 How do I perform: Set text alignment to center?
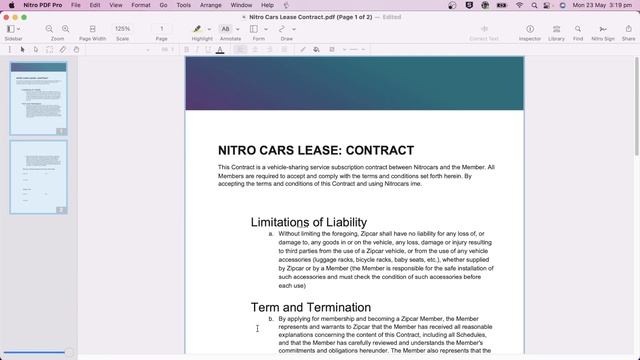coord(255,49)
